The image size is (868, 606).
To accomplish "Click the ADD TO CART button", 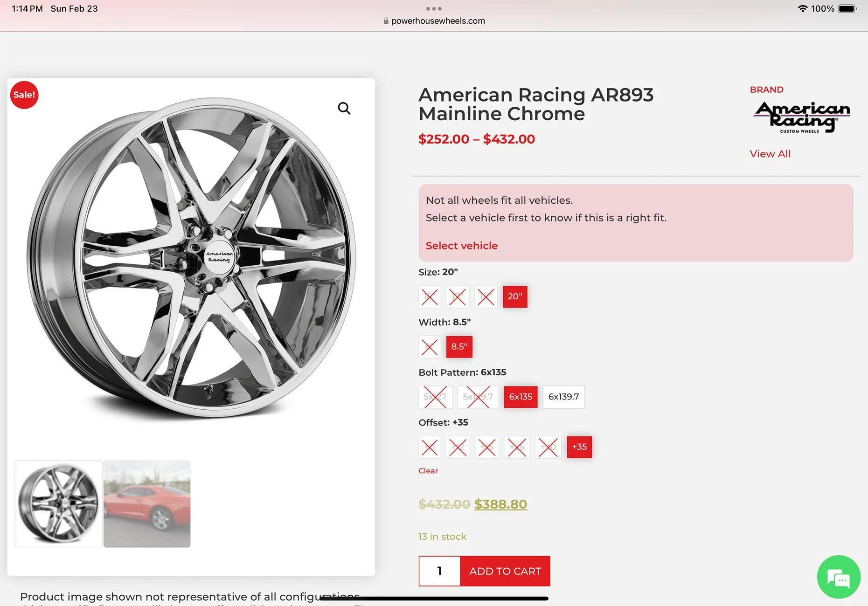I will 505,571.
